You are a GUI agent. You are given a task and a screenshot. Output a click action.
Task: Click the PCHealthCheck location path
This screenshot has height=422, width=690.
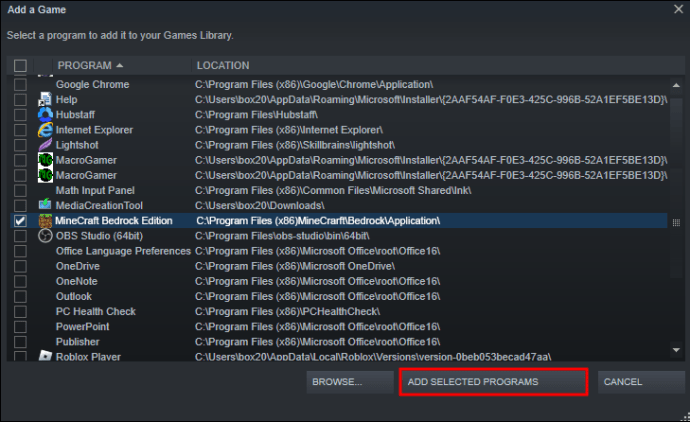(x=287, y=312)
